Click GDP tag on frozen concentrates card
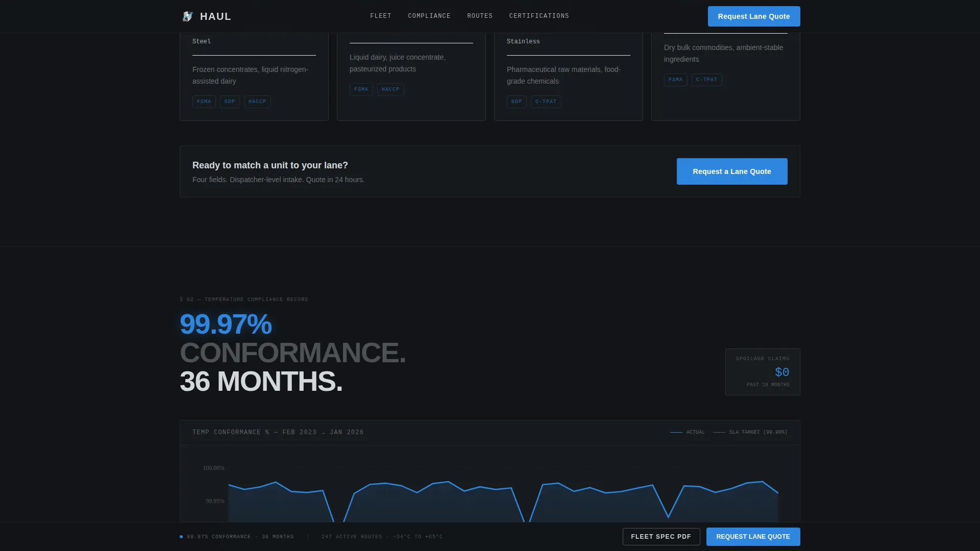 coord(230,102)
